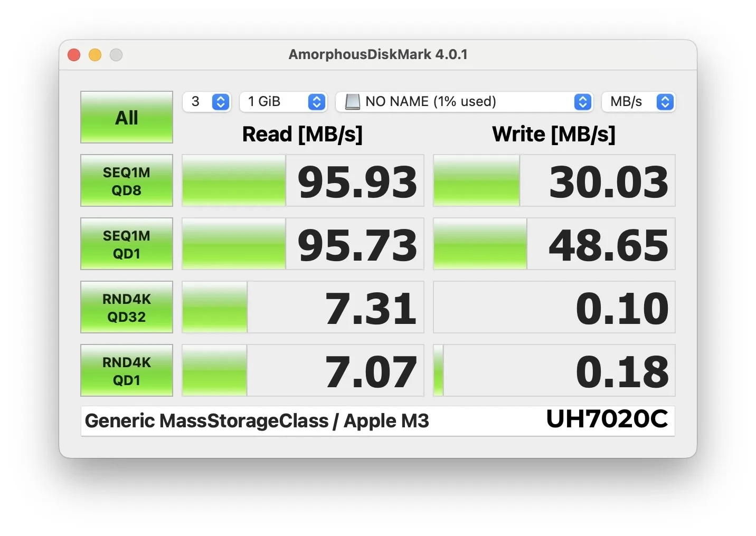
Task: Click the Read [MB/s] column header
Action: 303,135
